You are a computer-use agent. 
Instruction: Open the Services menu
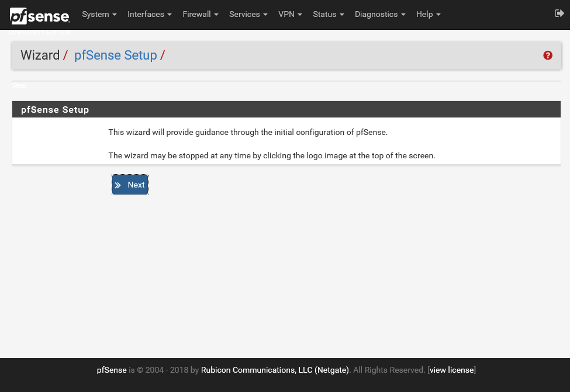248,14
